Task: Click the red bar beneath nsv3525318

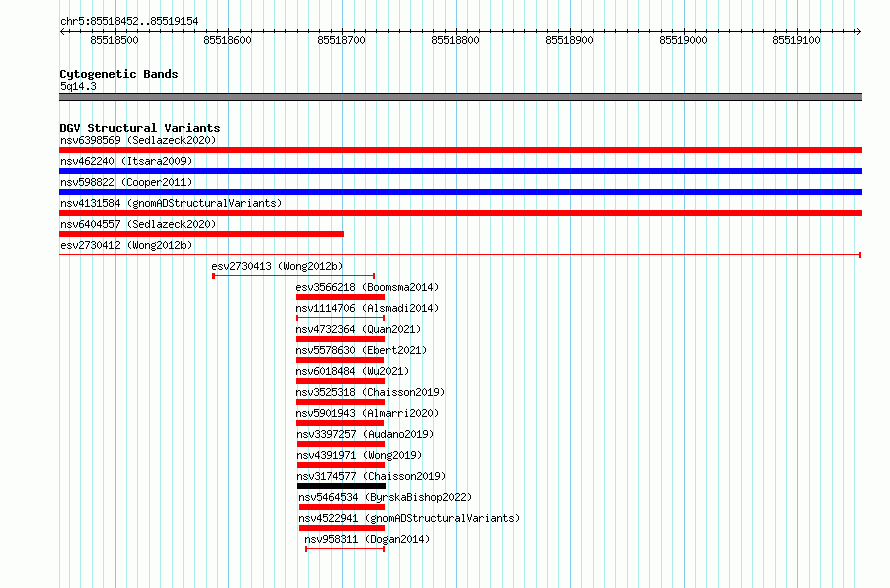Action: 341,402
